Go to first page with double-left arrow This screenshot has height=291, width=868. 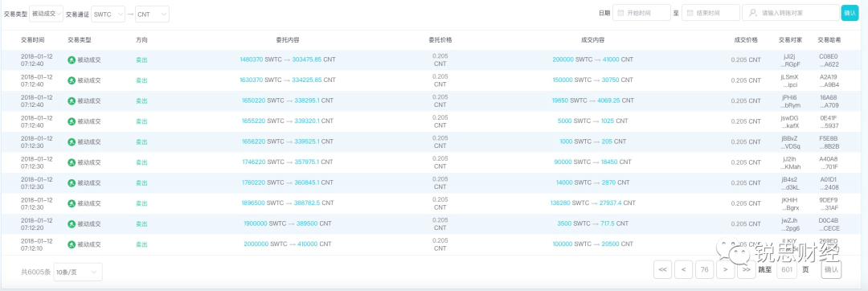662,269
